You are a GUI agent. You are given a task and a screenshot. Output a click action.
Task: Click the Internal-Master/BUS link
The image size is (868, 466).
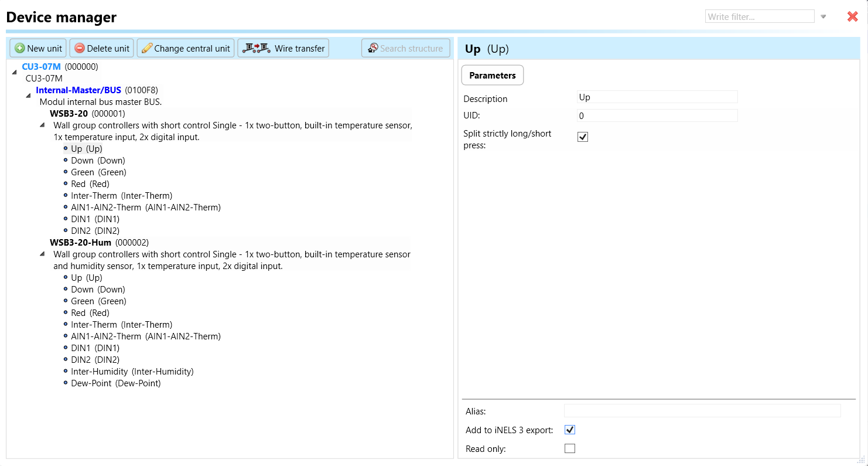pyautogui.click(x=78, y=90)
